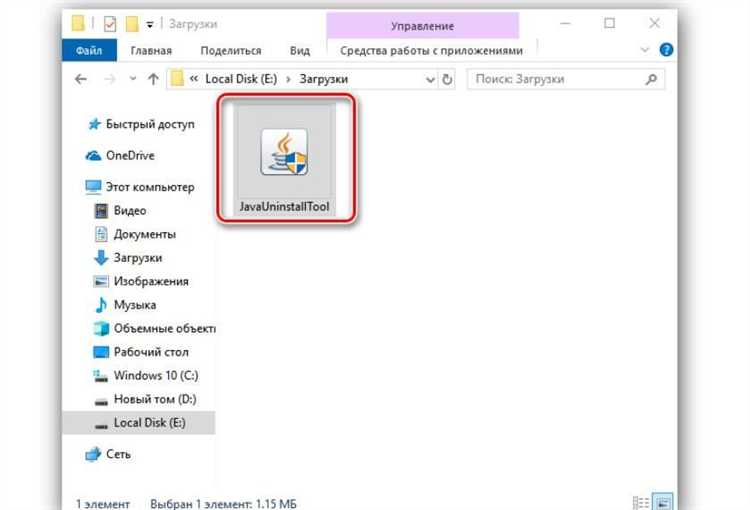Go up one folder level
The width and height of the screenshot is (750, 510).
click(153, 79)
